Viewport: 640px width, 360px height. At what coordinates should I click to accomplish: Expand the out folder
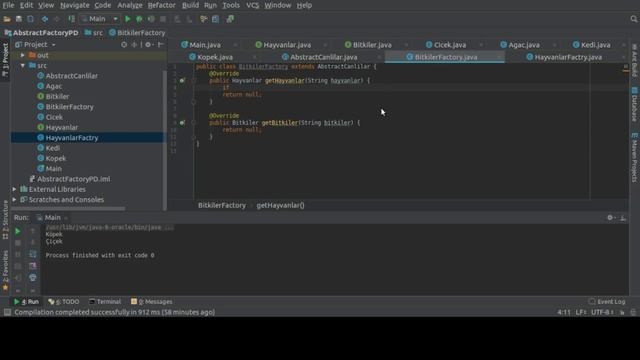[x=23, y=55]
